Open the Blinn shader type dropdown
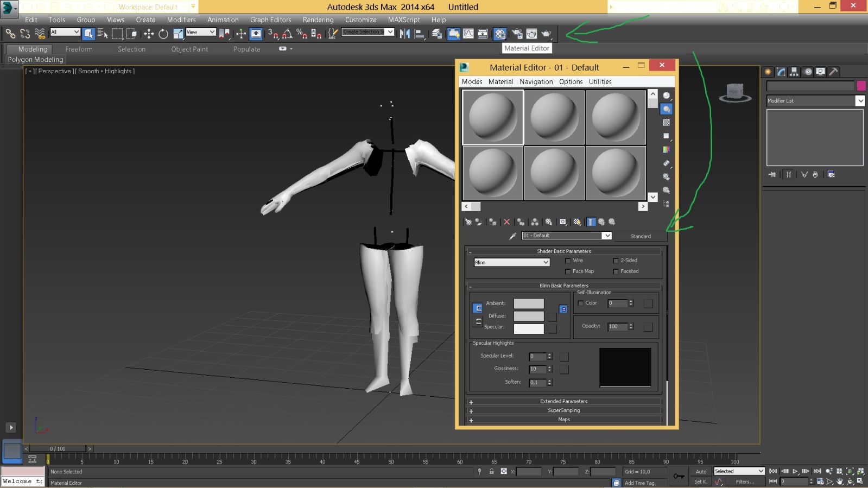Image resolution: width=868 pixels, height=488 pixels. (x=511, y=262)
